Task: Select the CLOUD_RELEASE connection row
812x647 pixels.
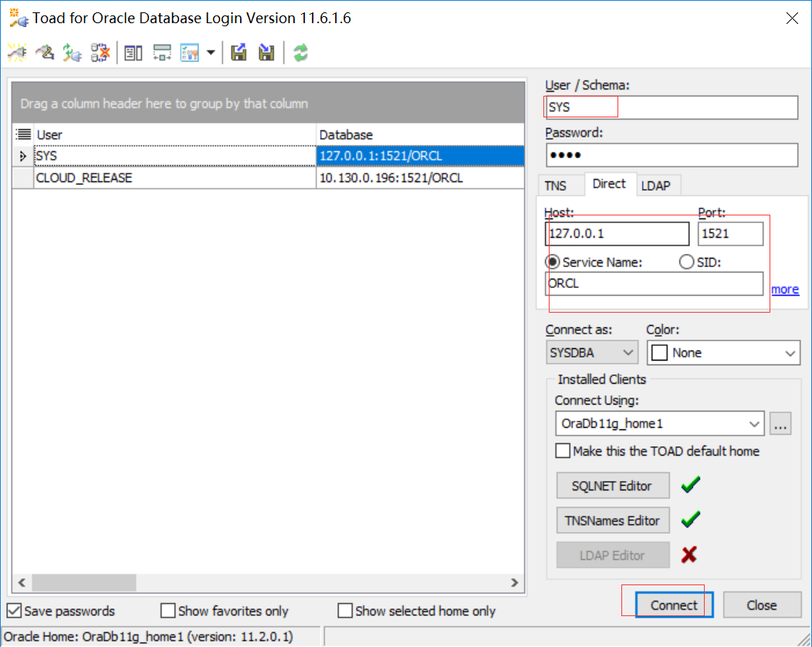Action: point(84,178)
